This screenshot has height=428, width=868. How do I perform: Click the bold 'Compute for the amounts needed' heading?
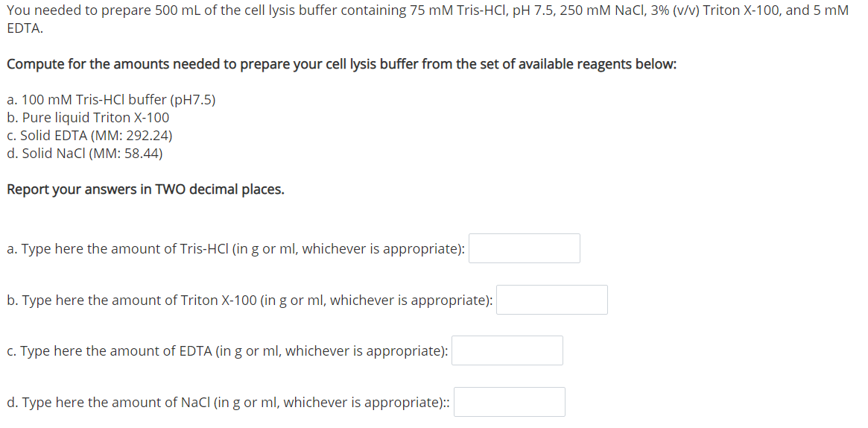point(341,65)
